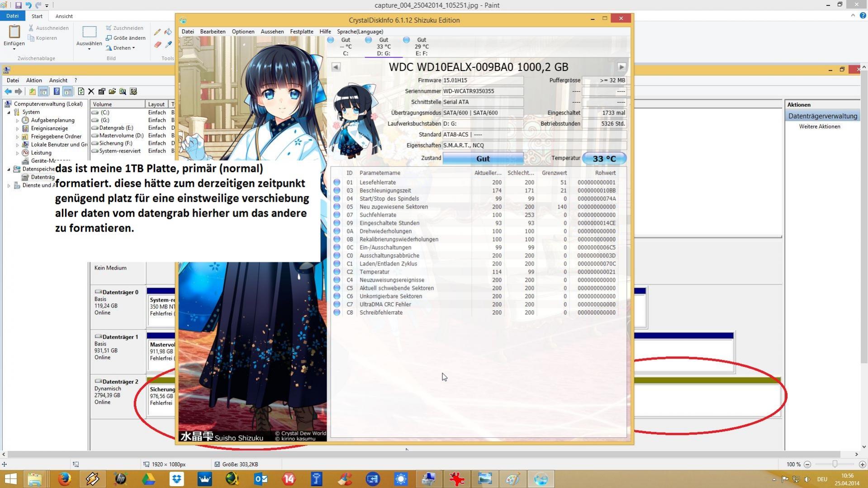Viewport: 868px width, 488px height.
Task: Click Zuschneiden in the Bild group
Action: click(124, 28)
